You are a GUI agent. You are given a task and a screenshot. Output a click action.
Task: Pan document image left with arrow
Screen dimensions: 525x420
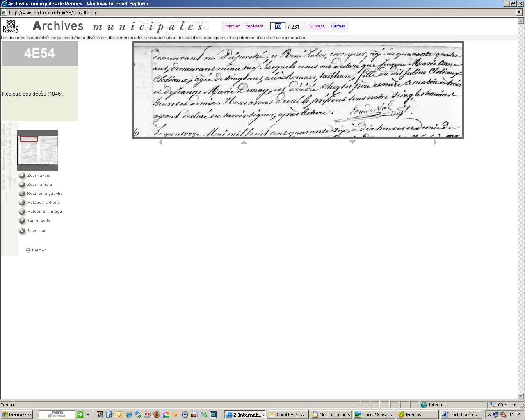(161, 142)
